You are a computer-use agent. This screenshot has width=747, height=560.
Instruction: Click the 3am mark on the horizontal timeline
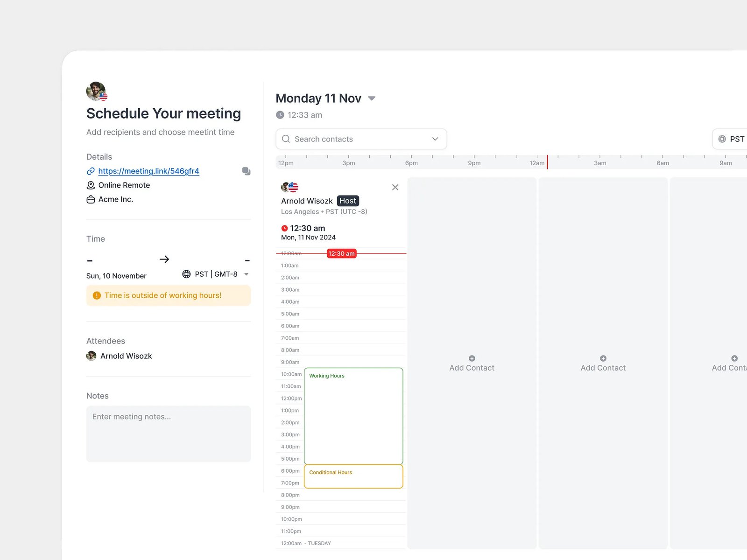tap(600, 162)
